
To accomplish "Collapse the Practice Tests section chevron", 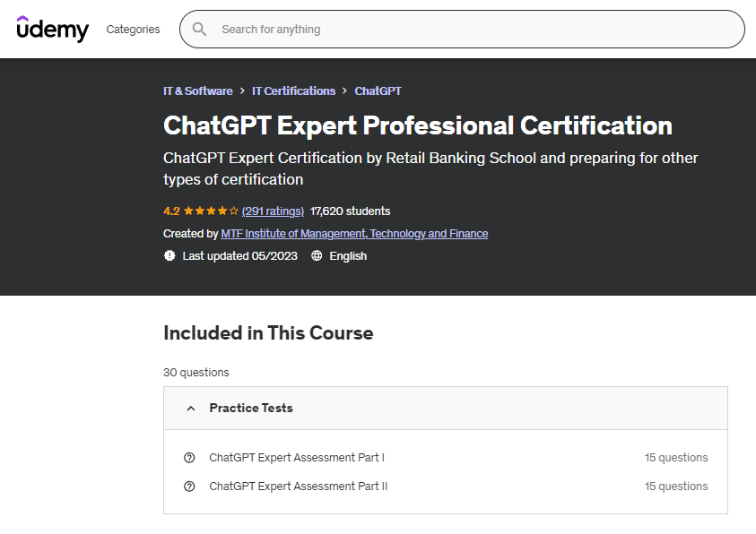I will coord(190,409).
